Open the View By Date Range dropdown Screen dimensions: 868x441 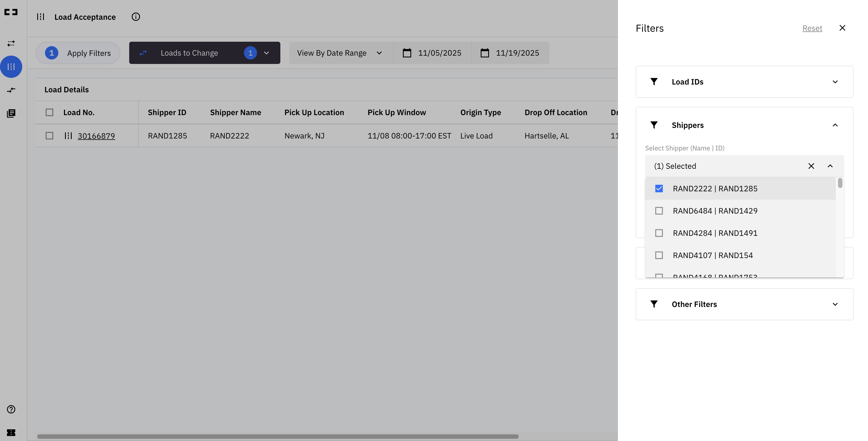tap(341, 53)
